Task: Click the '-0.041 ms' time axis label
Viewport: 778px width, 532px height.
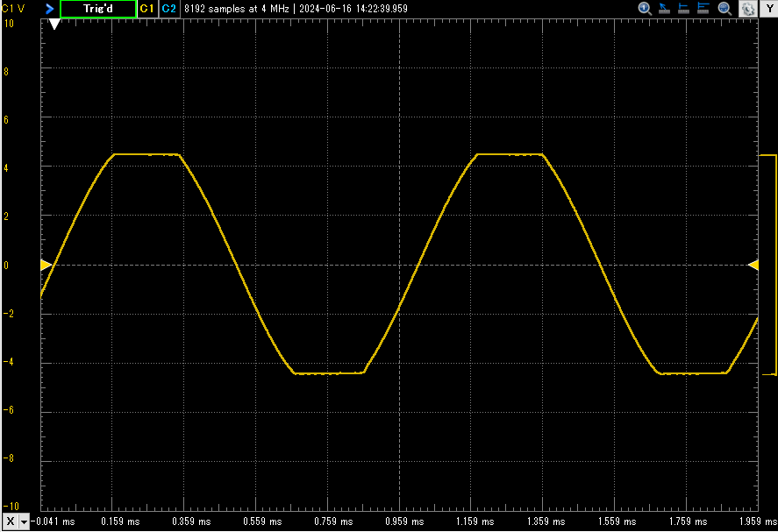Action: click(54, 521)
